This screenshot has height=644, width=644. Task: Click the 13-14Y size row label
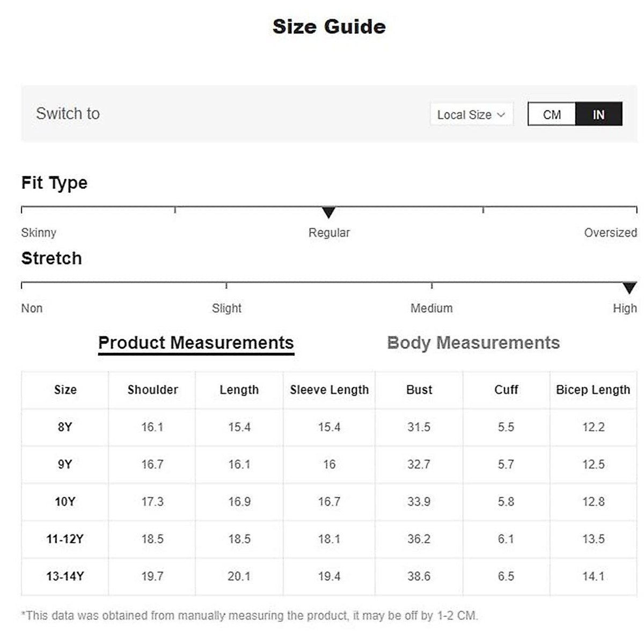coord(65,576)
